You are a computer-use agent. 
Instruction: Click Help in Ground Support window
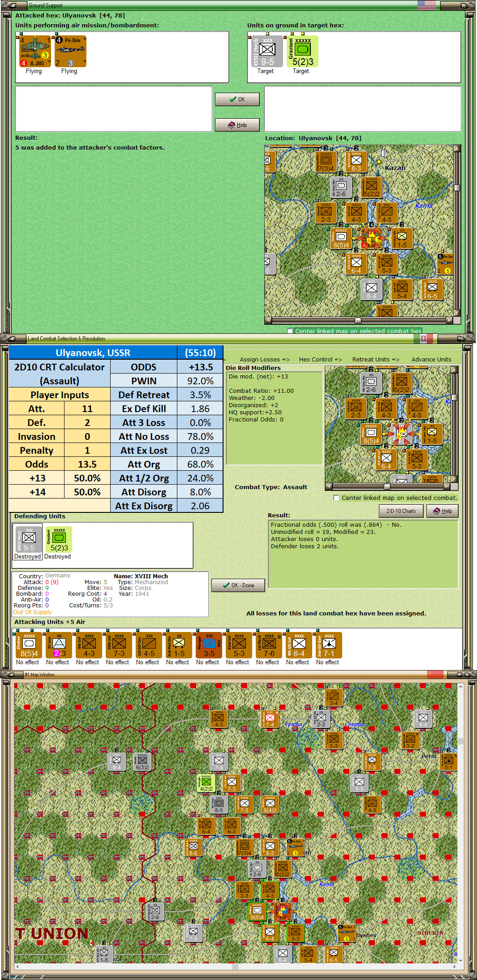237,125
